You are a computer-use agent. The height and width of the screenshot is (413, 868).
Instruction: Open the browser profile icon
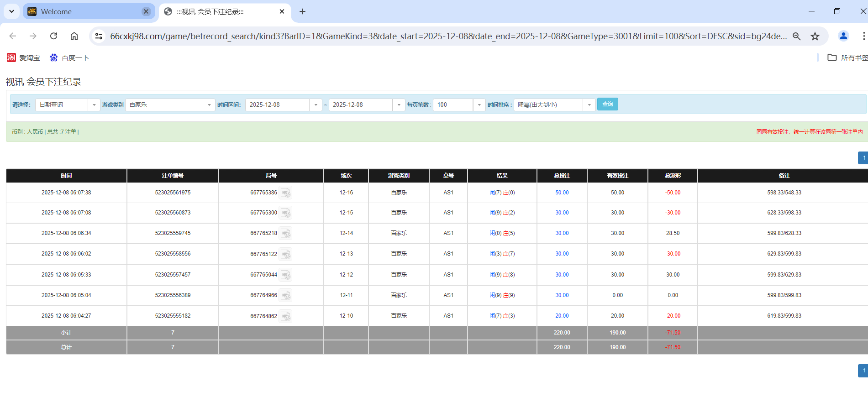pyautogui.click(x=843, y=36)
